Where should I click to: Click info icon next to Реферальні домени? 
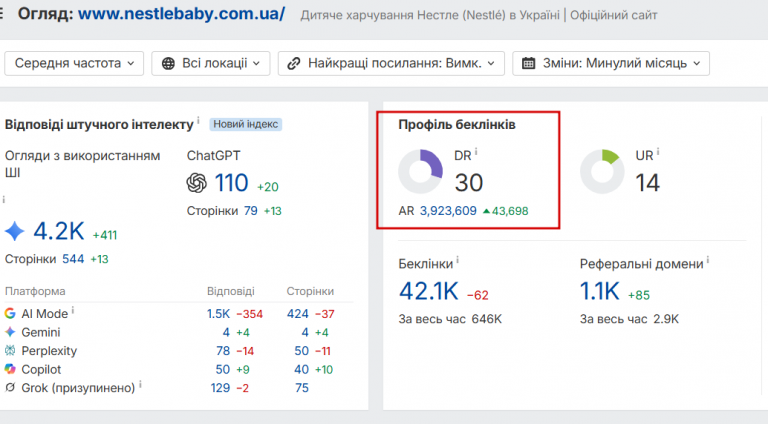pyautogui.click(x=708, y=260)
